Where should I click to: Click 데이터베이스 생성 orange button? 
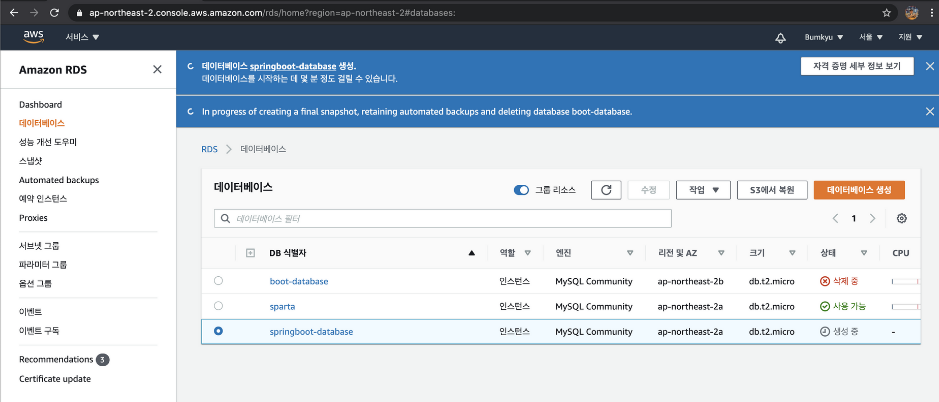859,190
